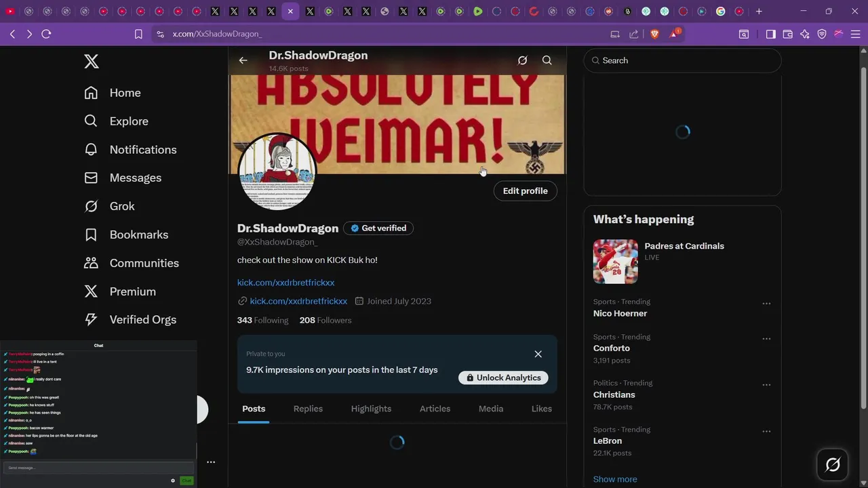This screenshot has width=868, height=488.
Task: Open More options for Conforto trend
Action: click(766, 339)
